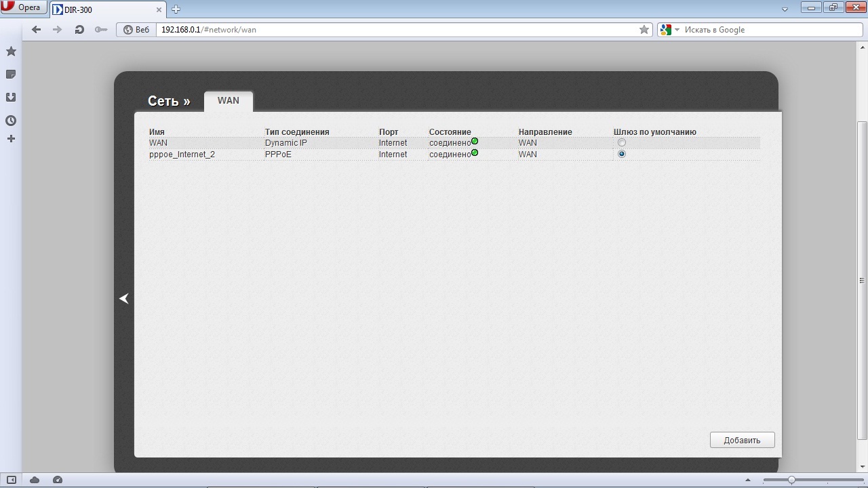Open a new tab with the plus button
This screenshot has height=488, width=868.
tap(176, 9)
